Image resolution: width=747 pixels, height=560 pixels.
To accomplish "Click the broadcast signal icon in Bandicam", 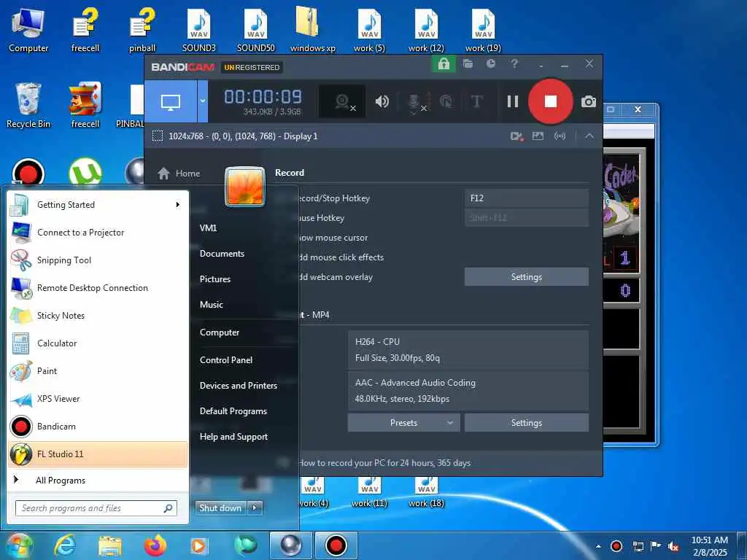I will point(560,136).
